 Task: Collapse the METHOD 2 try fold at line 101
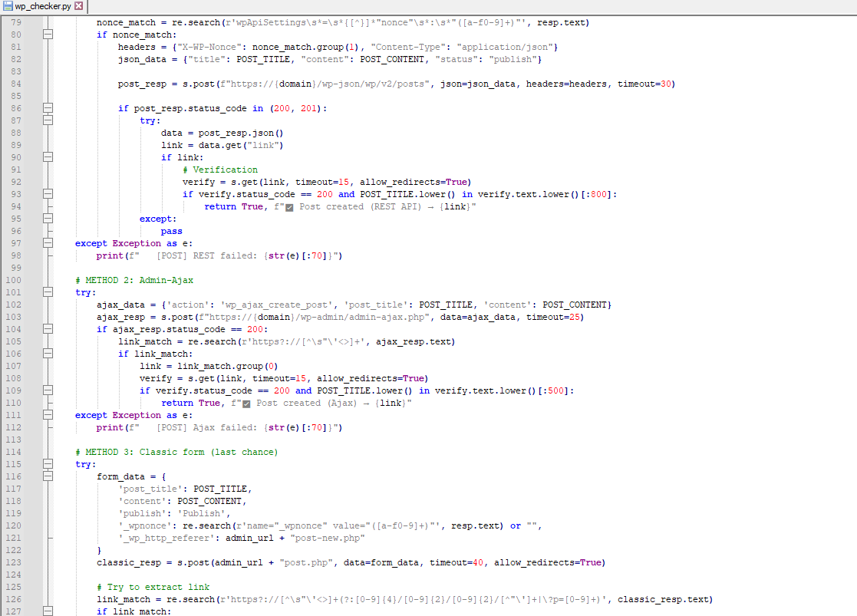coord(48,292)
